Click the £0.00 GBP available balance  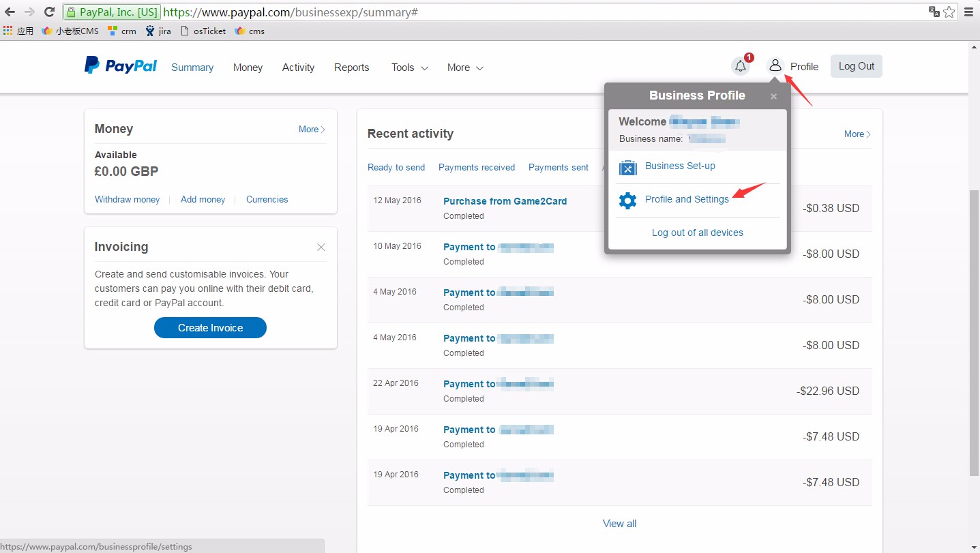coord(127,171)
